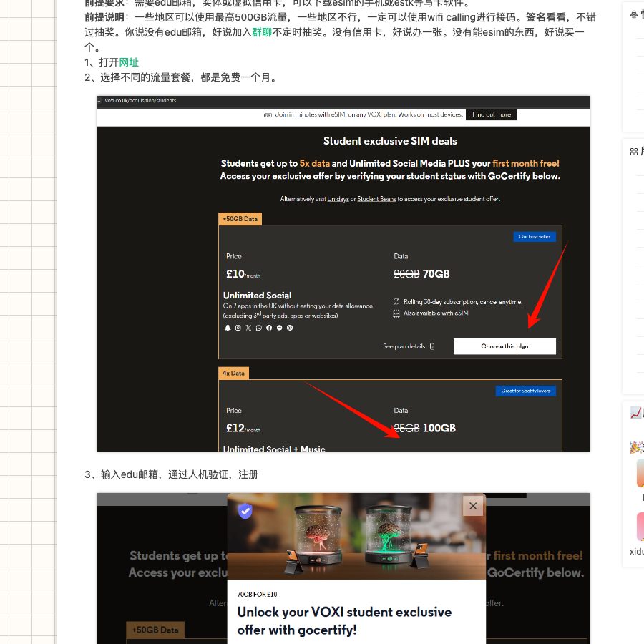Click the Facebook icon
Image resolution: width=644 pixels, height=644 pixels.
[x=269, y=328]
